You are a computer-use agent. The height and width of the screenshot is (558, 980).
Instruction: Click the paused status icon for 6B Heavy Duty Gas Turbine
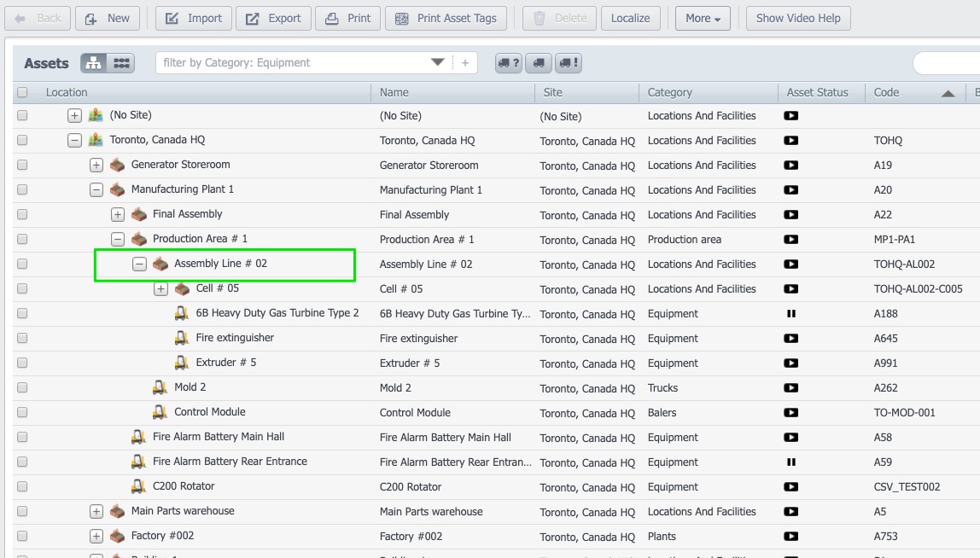[791, 314]
